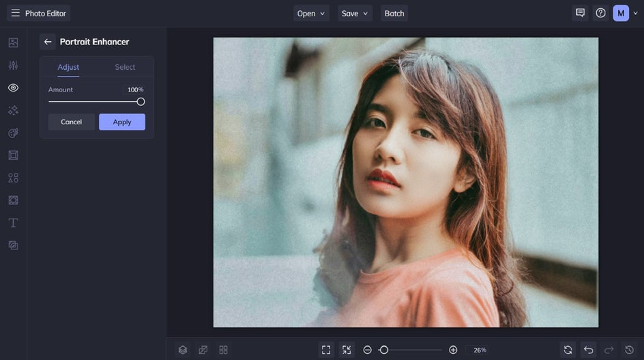The height and width of the screenshot is (360, 644).
Task: Select the Text tool icon
Action: (13, 223)
